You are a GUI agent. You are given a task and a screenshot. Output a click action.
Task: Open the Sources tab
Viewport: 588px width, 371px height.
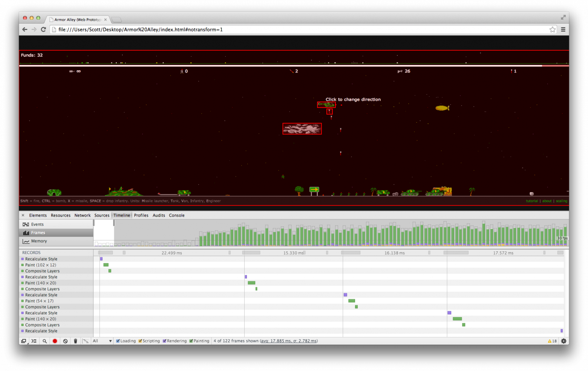click(x=102, y=216)
